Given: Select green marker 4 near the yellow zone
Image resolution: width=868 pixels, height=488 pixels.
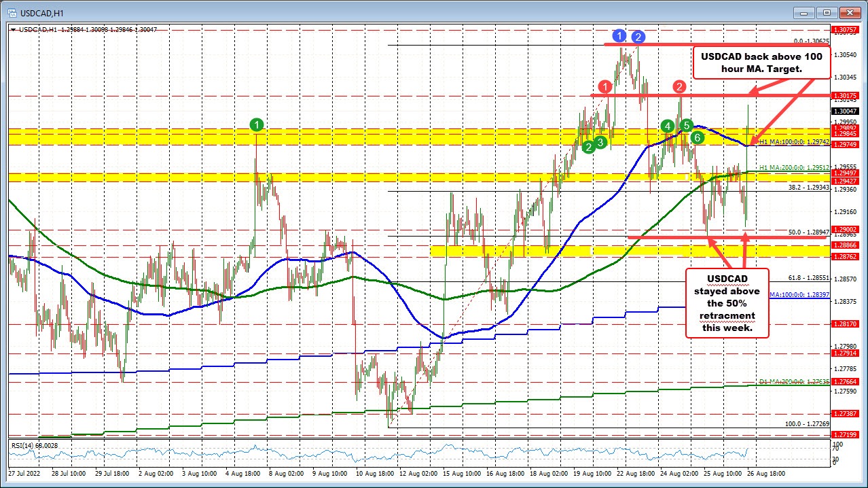Looking at the screenshot, I should 667,126.
